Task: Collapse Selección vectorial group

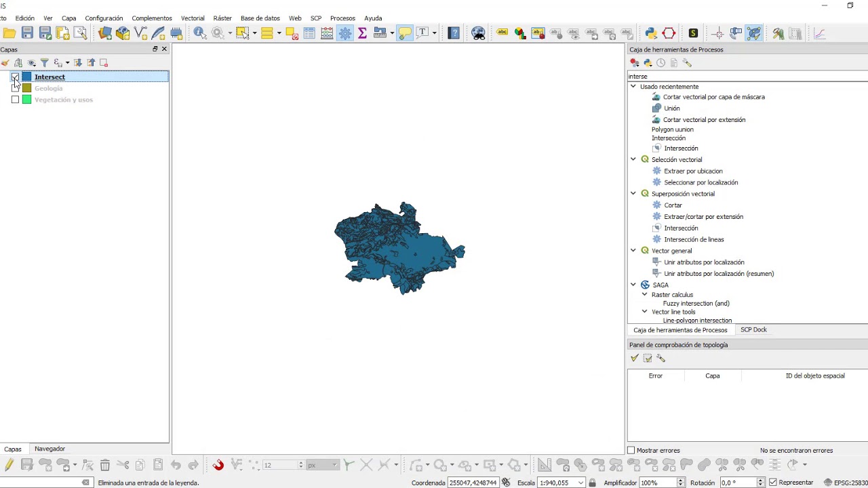Action: coord(633,159)
